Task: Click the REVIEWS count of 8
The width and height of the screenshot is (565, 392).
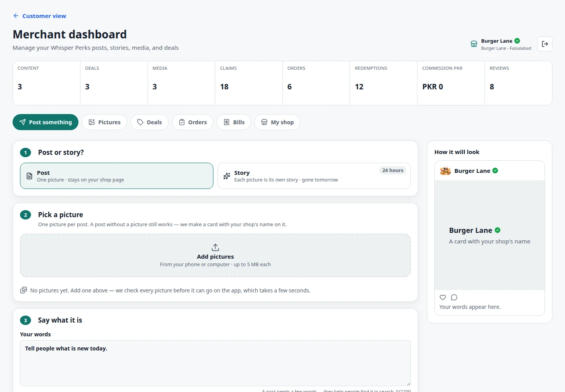Action: pyautogui.click(x=492, y=87)
